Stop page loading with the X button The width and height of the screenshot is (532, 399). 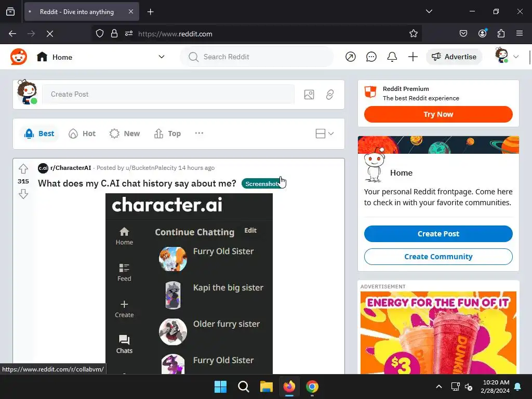coord(49,34)
